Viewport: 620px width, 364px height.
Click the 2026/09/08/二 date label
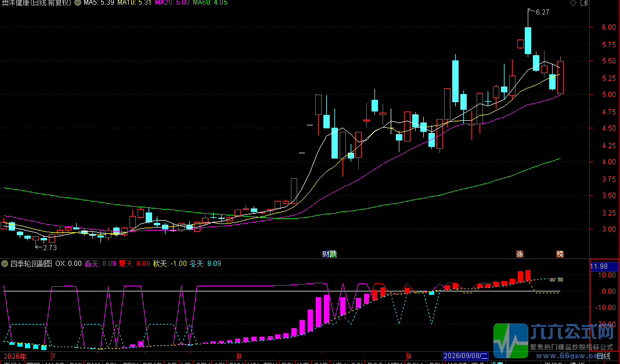click(466, 356)
